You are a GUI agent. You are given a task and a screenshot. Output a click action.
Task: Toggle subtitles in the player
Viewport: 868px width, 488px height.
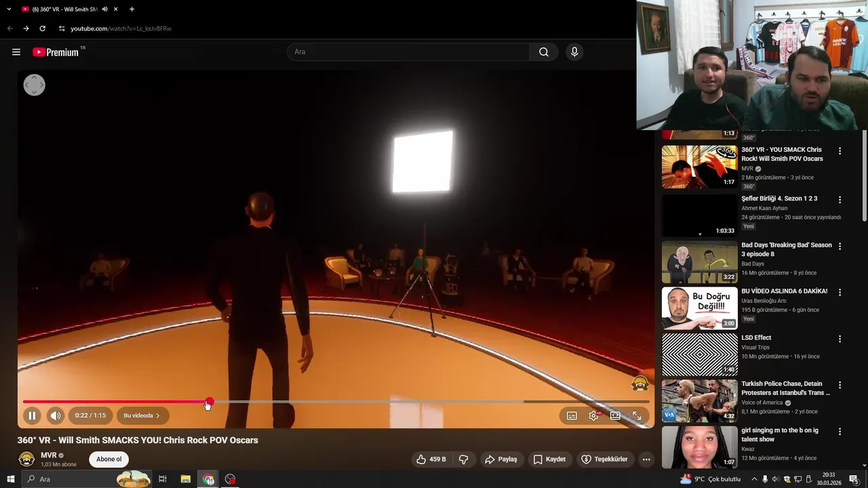point(572,415)
